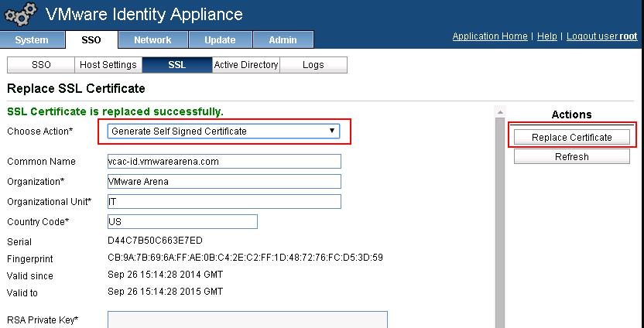Click the VMware gears logo icon
644x328 pixels.
click(20, 15)
